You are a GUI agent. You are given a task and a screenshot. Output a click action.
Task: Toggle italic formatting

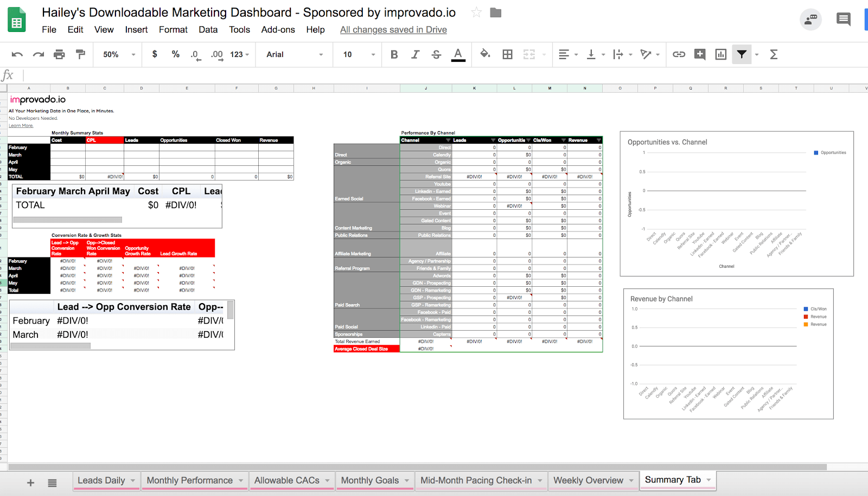(x=415, y=54)
